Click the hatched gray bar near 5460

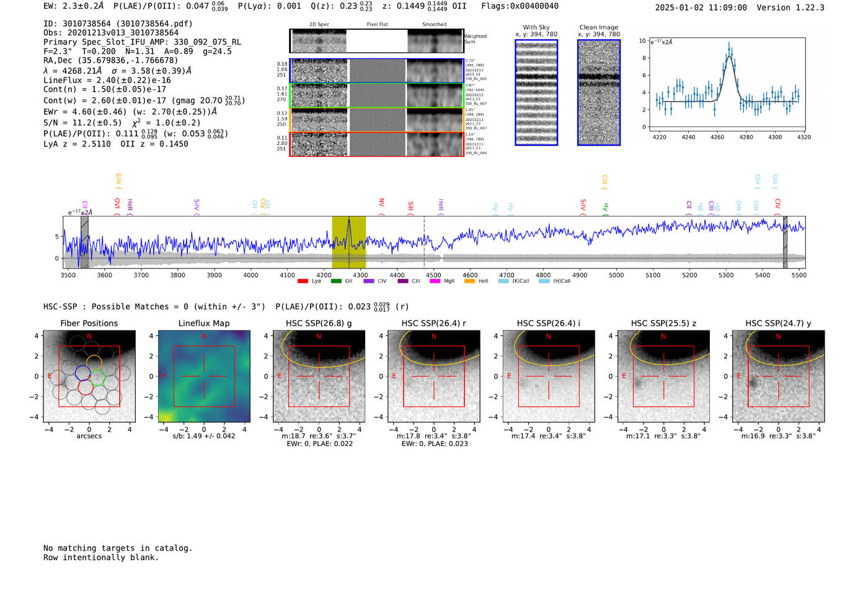point(785,242)
